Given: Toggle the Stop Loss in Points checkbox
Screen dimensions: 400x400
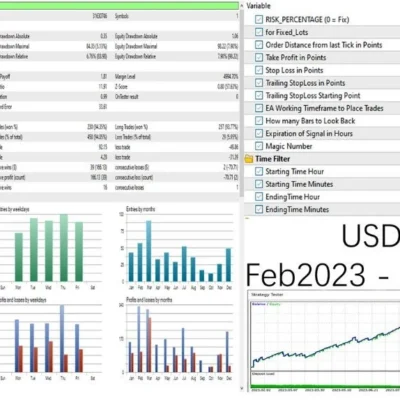Looking at the screenshot, I should tap(259, 70).
